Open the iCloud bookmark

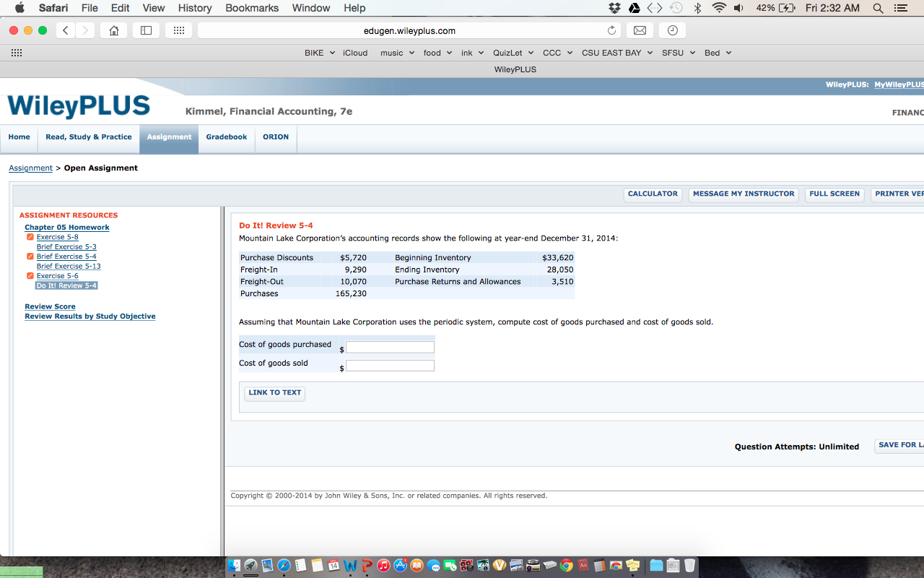tap(355, 53)
